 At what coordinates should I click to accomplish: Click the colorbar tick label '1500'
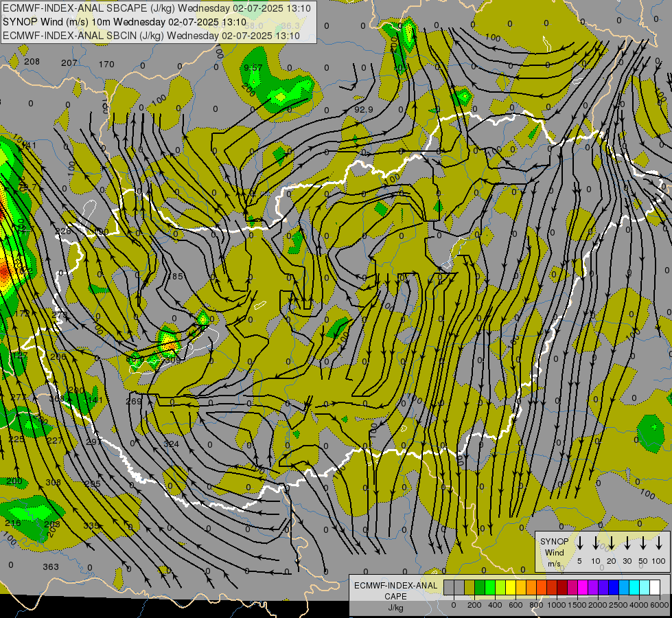(x=577, y=605)
